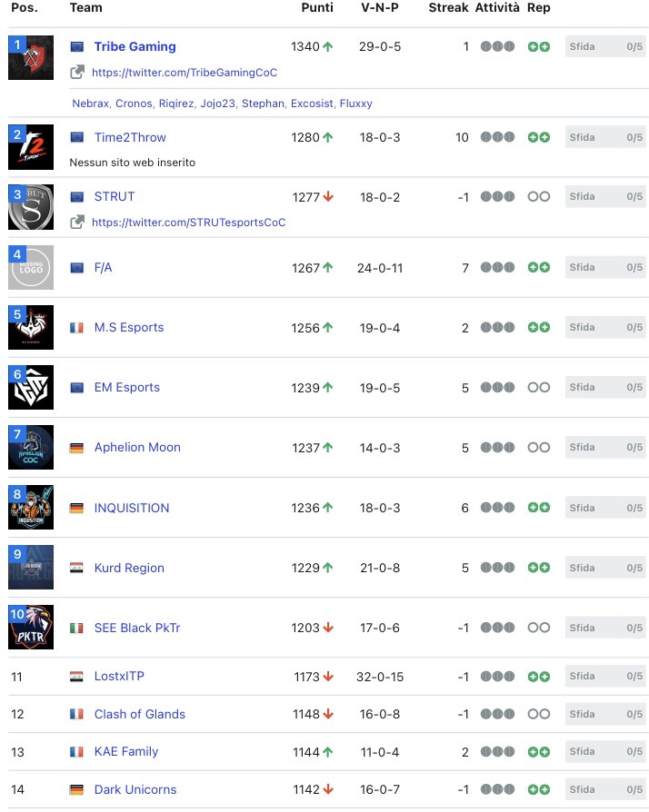Open TribeGamingCoC Twitter URL
Screen dimensions: 649x812
[x=185, y=73]
